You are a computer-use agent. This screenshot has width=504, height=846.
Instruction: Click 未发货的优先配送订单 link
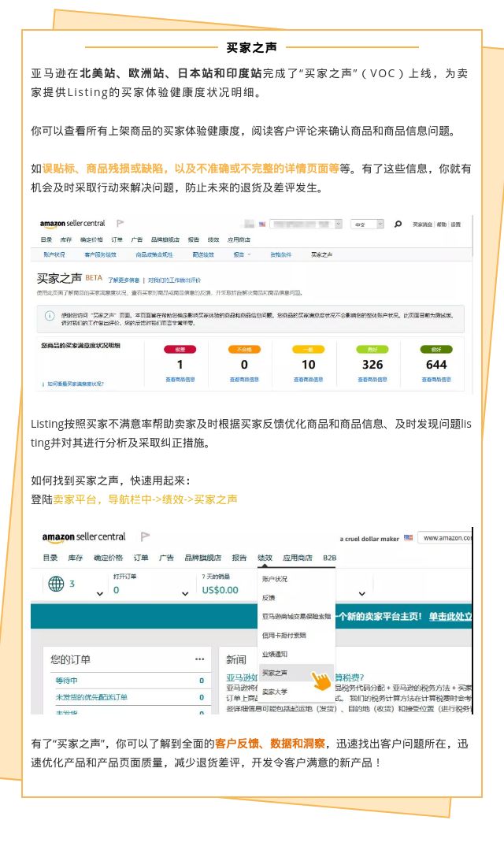(x=91, y=697)
